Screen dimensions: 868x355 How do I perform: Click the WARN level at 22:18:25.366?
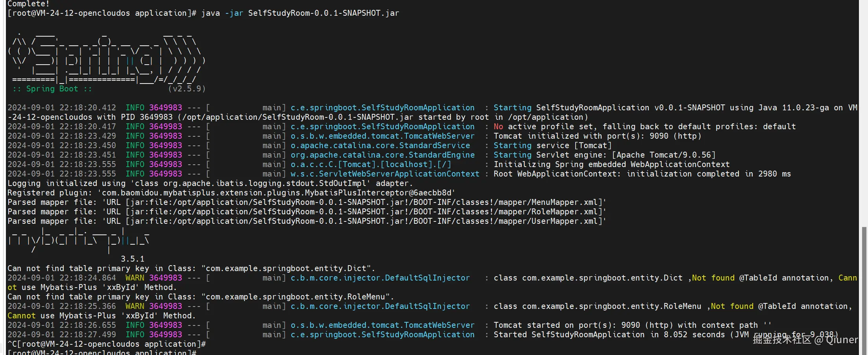135,306
